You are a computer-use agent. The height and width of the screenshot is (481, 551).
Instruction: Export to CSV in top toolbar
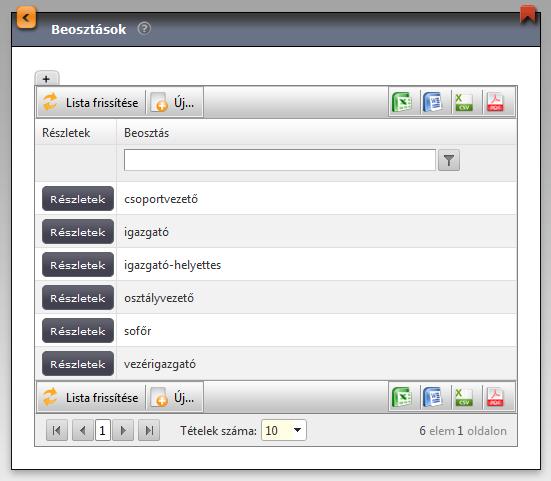(464, 102)
